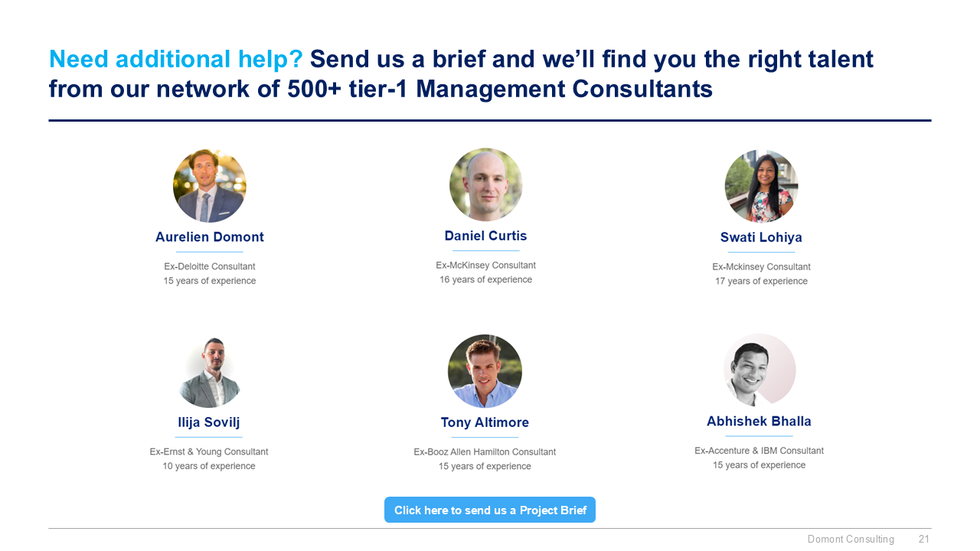
Task: Click the slide number 21
Action: (x=924, y=540)
